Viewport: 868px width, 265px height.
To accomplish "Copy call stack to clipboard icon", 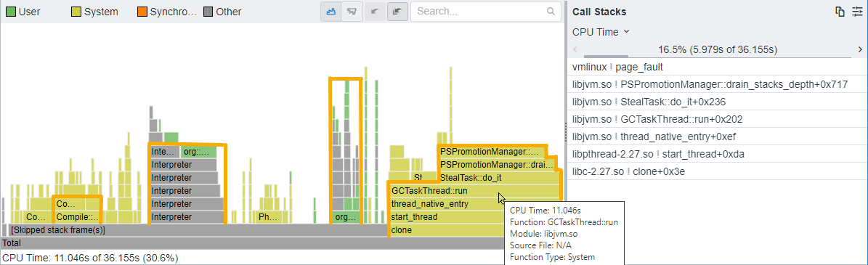I will click(840, 12).
